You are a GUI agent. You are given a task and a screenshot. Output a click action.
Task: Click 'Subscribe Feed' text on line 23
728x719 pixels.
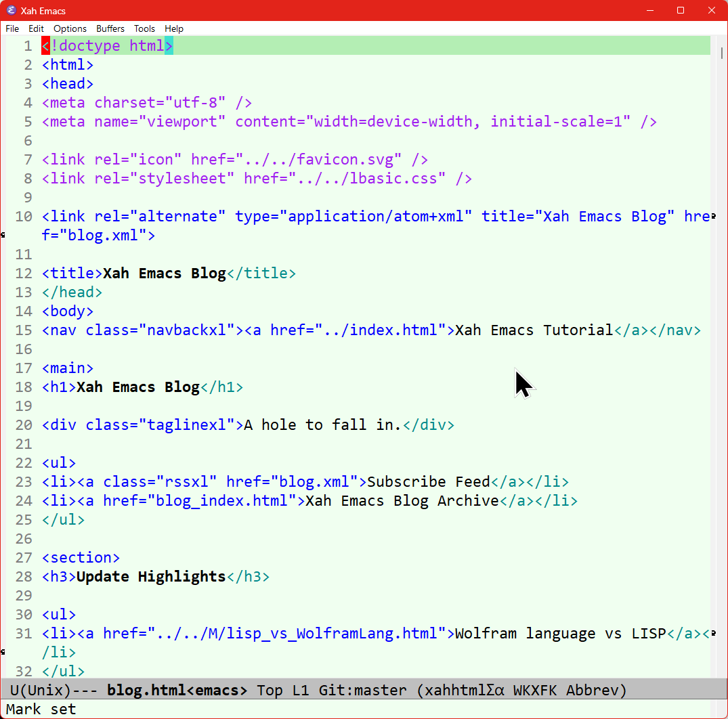[429, 482]
